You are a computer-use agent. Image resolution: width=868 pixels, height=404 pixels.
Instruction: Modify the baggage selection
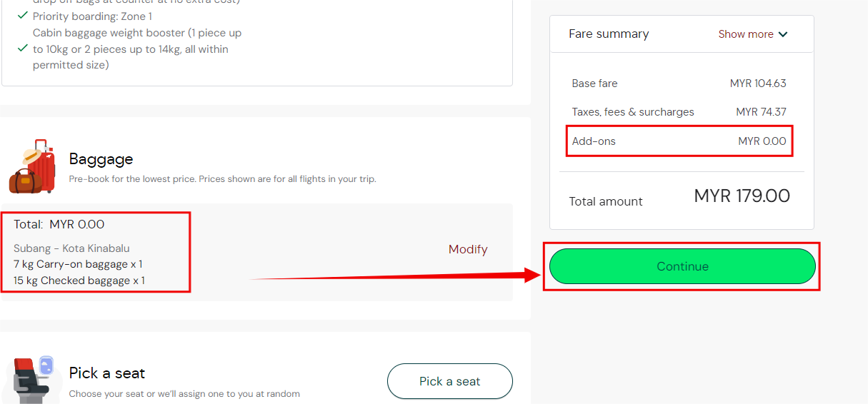point(468,249)
